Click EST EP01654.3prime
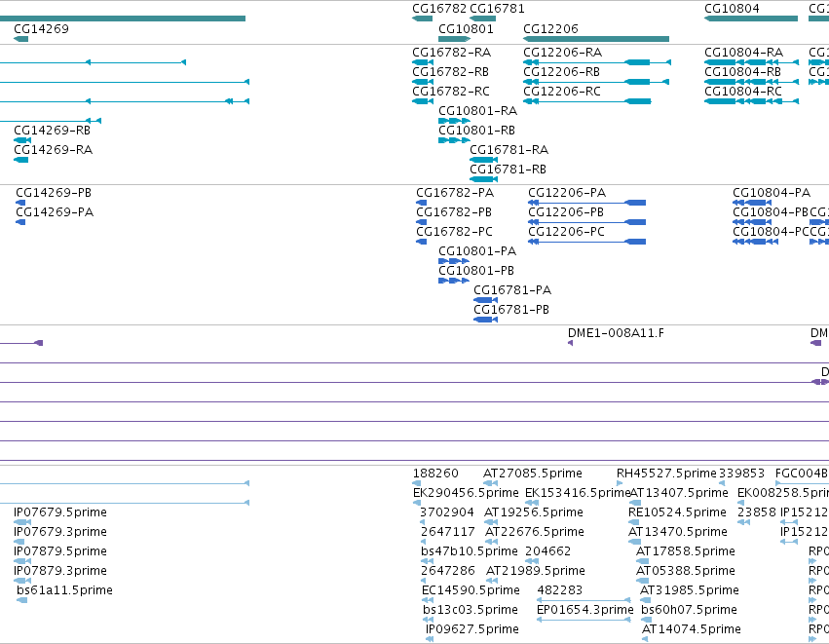The height and width of the screenshot is (644, 829). pos(585,610)
